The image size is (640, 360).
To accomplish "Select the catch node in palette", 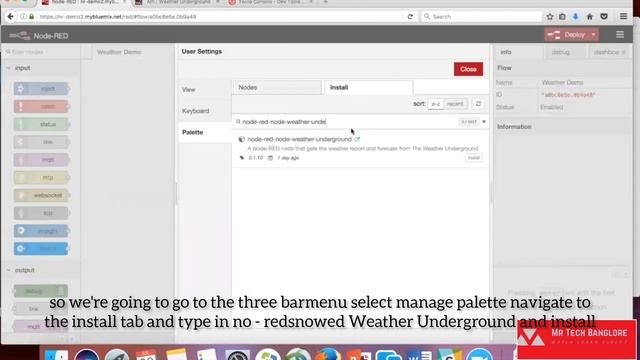I will 41,107.
